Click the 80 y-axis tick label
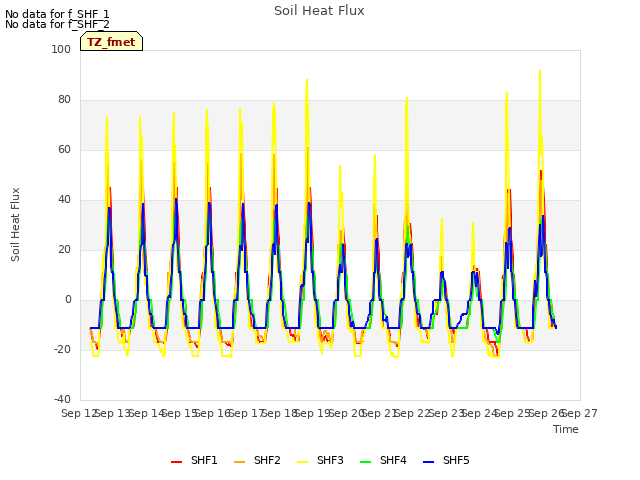This screenshot has height=480, width=640. (64, 100)
